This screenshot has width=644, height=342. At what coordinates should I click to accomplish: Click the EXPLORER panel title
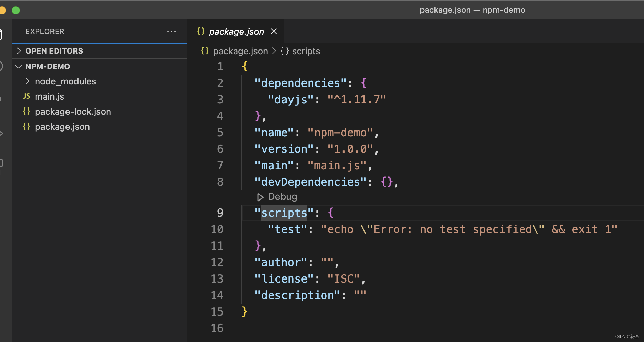click(45, 31)
